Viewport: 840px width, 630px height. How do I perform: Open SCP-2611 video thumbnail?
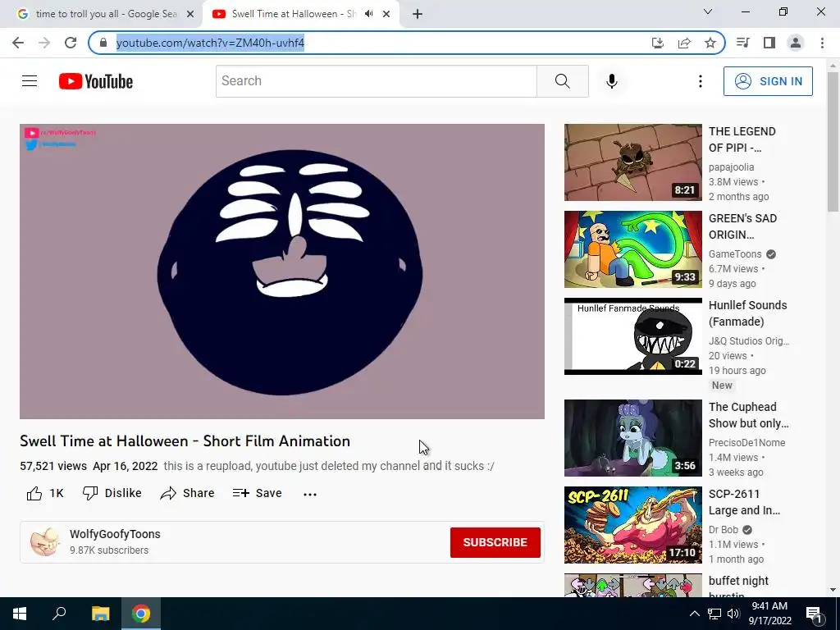point(632,524)
